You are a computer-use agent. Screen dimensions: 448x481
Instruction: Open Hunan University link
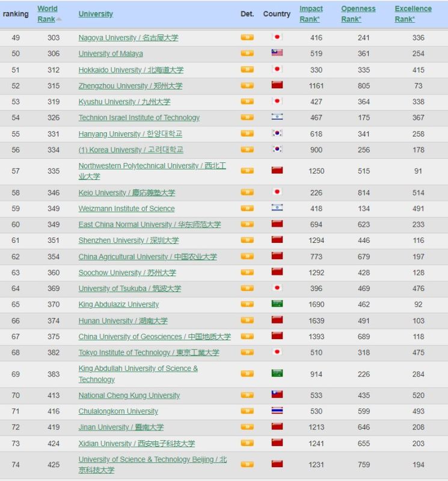click(x=123, y=321)
